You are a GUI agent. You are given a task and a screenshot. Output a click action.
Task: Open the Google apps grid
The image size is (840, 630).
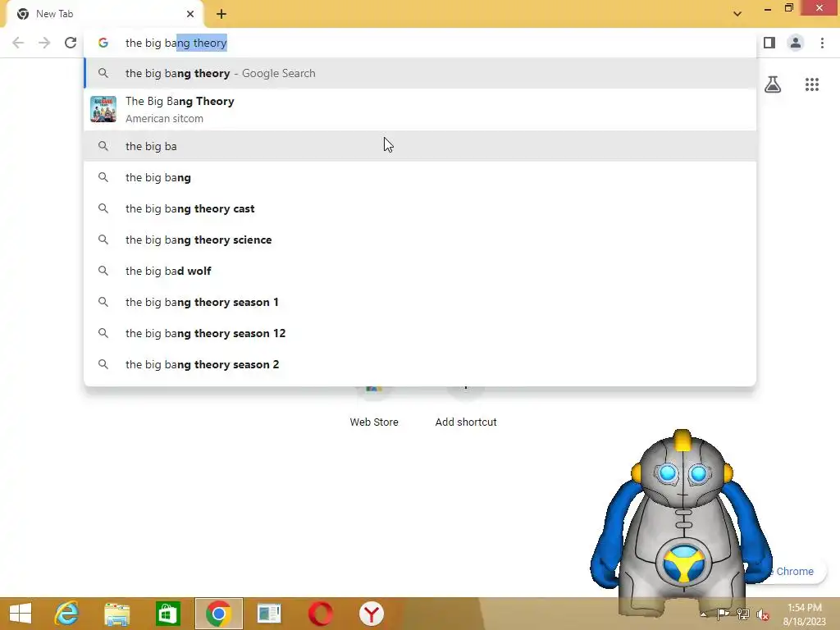click(812, 84)
